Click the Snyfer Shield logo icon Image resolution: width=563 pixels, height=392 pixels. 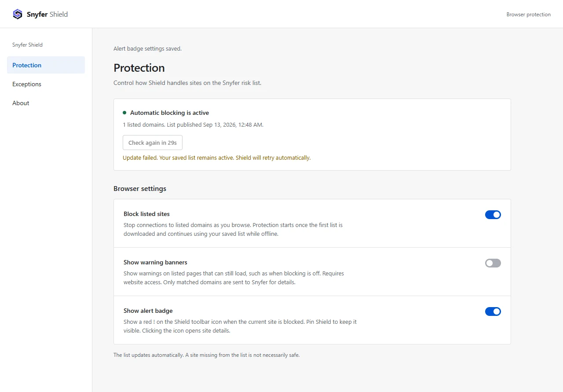click(18, 14)
